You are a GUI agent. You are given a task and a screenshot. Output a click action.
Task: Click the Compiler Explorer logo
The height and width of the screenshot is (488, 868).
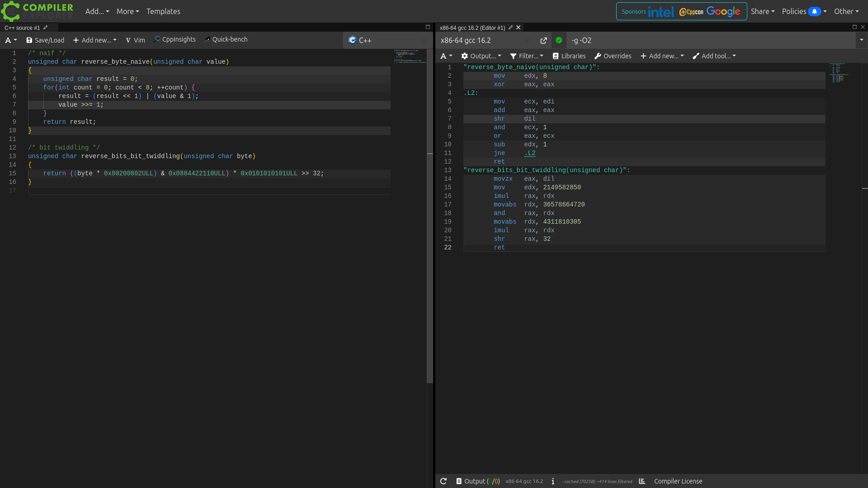click(37, 11)
